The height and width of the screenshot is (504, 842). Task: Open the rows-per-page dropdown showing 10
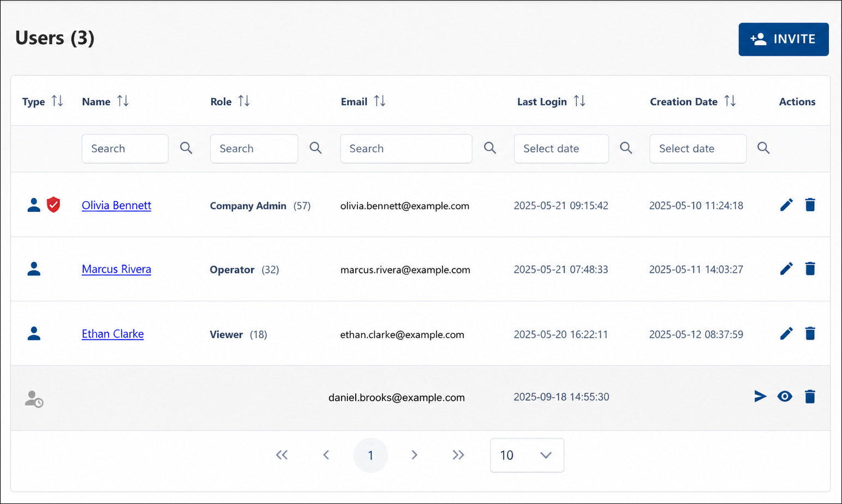527,455
